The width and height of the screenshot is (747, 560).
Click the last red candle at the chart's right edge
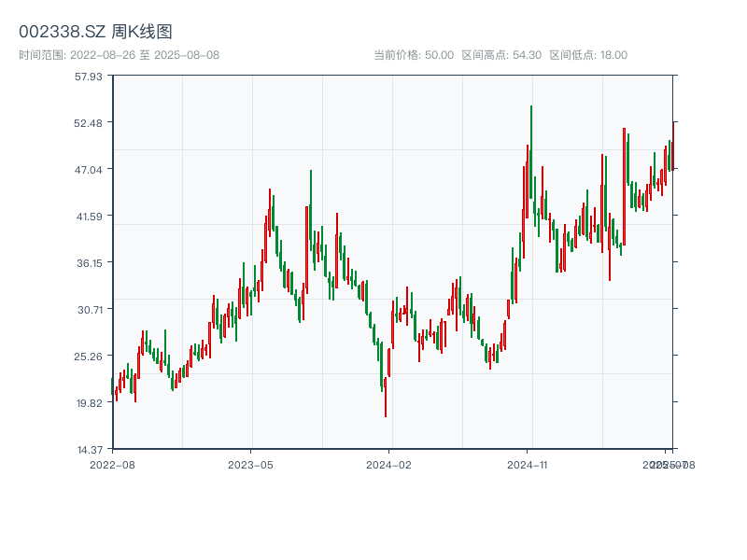[x=673, y=146]
